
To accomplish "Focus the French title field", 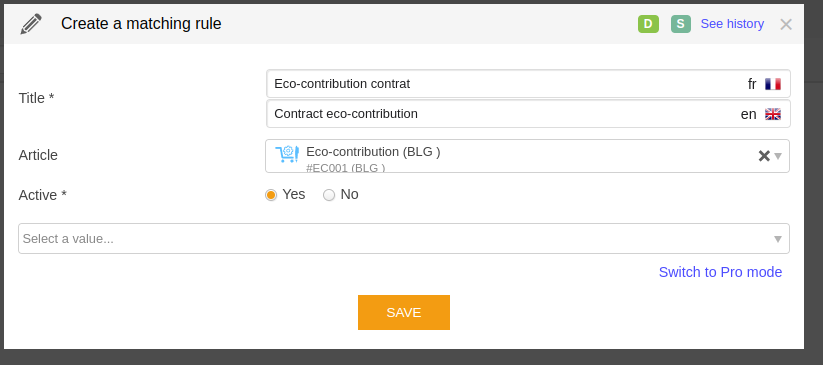I will pyautogui.click(x=528, y=84).
